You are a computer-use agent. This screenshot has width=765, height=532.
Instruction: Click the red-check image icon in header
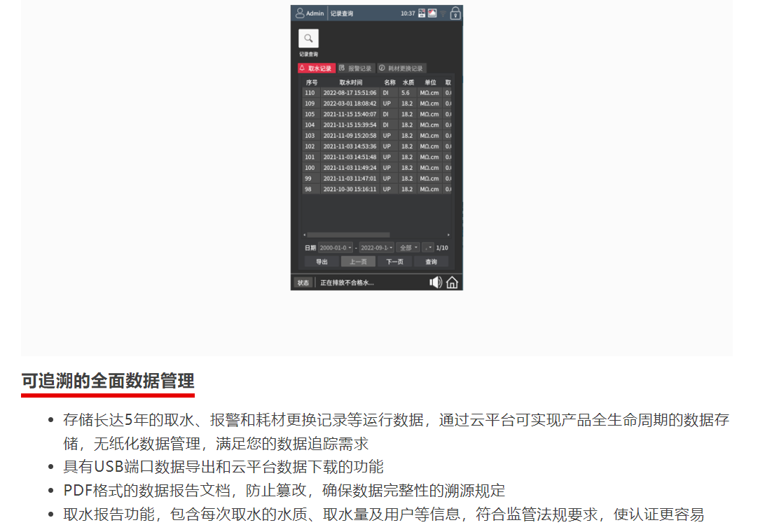pos(432,13)
